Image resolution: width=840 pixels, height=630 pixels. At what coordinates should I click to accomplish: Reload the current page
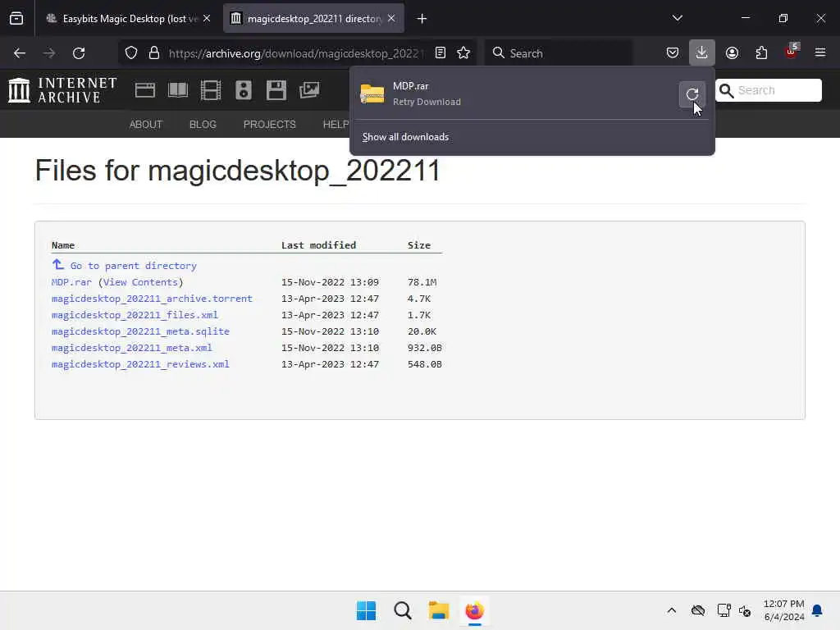(x=79, y=52)
